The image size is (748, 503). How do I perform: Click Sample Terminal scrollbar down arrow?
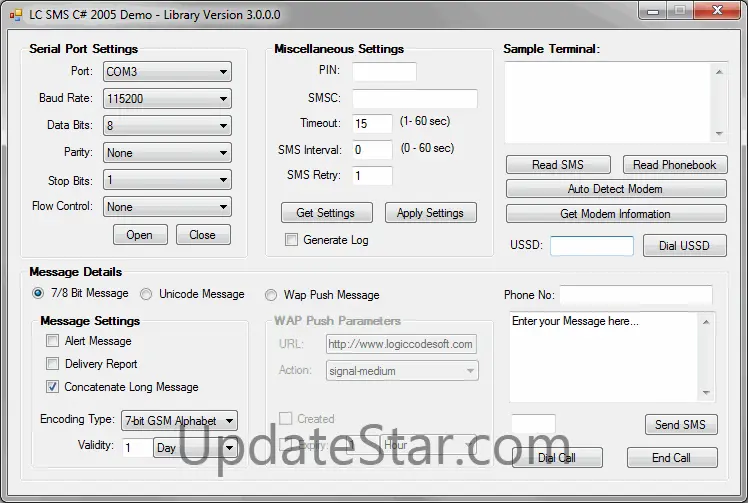[x=719, y=133]
